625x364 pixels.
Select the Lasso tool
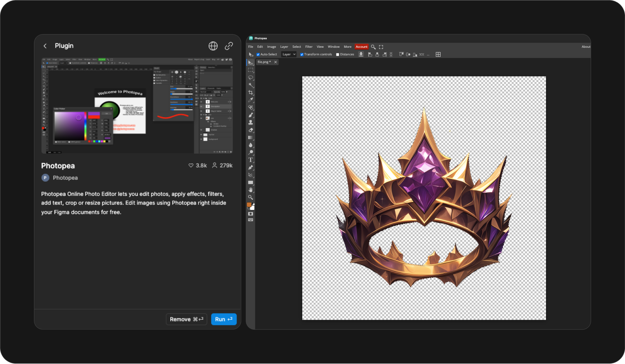coord(250,78)
